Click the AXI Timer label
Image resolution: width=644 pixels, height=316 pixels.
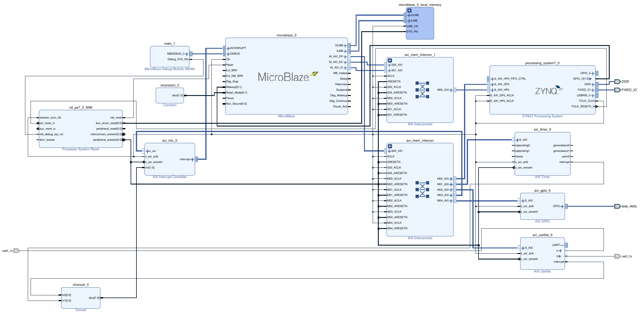click(x=542, y=177)
